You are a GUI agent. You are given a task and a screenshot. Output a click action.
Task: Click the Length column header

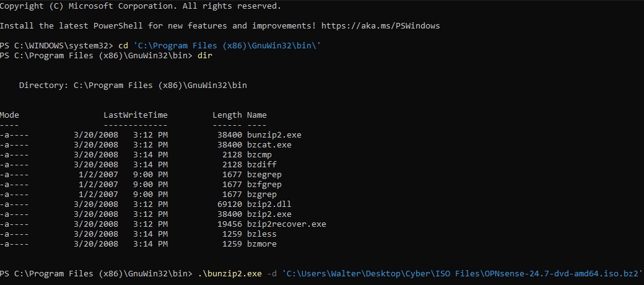coord(227,115)
